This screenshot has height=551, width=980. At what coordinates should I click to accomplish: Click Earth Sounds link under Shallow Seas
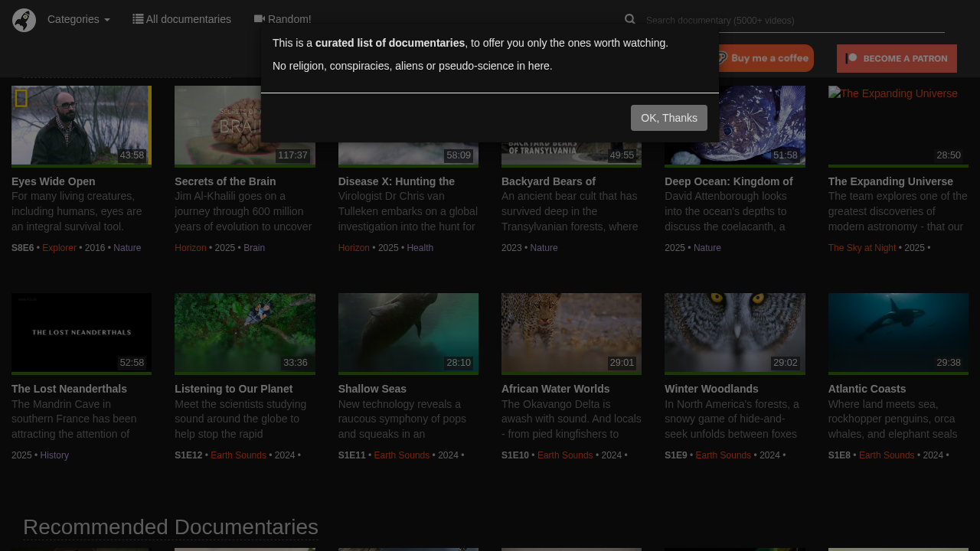click(x=401, y=455)
